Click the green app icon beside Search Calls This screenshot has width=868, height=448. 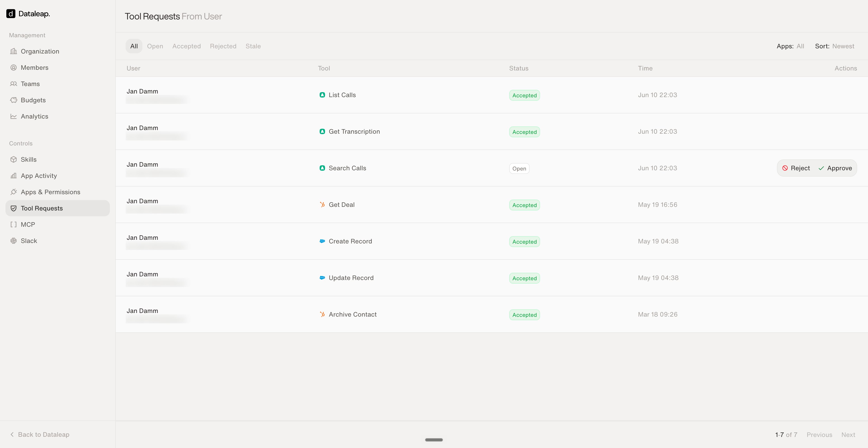[x=322, y=168]
